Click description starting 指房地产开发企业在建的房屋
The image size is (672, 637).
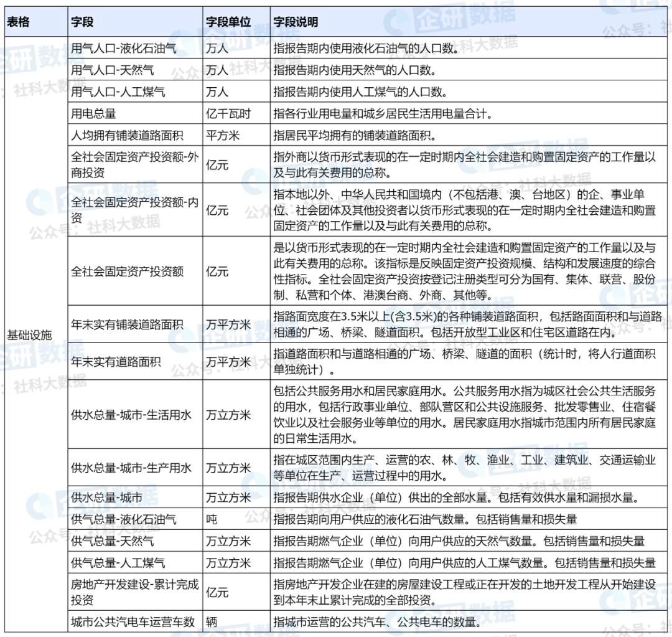click(x=469, y=592)
